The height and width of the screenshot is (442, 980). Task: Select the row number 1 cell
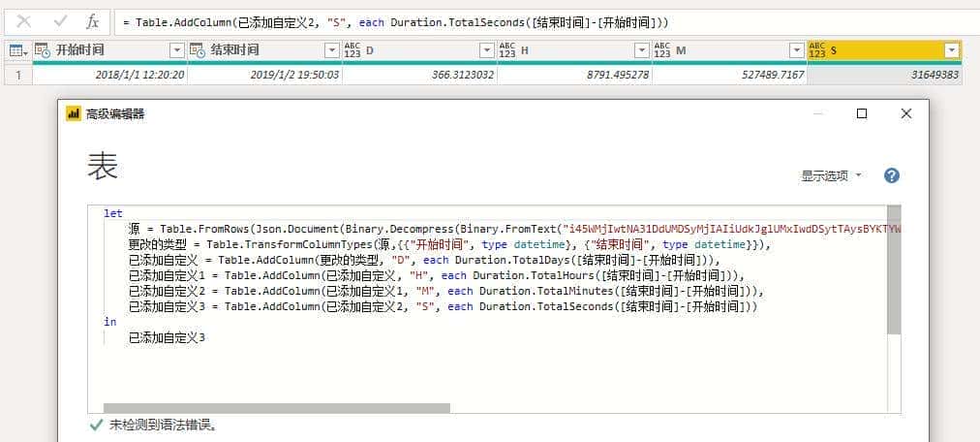click(x=18, y=75)
